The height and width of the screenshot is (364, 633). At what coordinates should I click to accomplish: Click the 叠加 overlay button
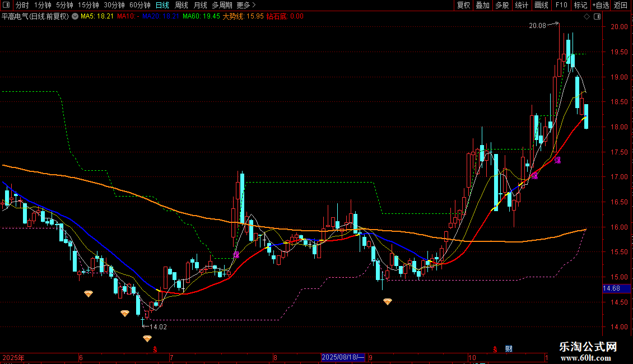coord(482,5)
